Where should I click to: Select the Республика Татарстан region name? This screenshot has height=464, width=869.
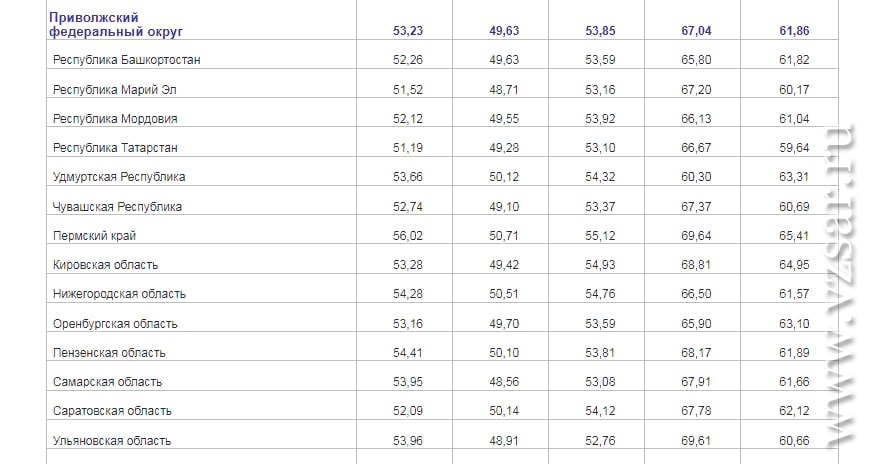[115, 148]
